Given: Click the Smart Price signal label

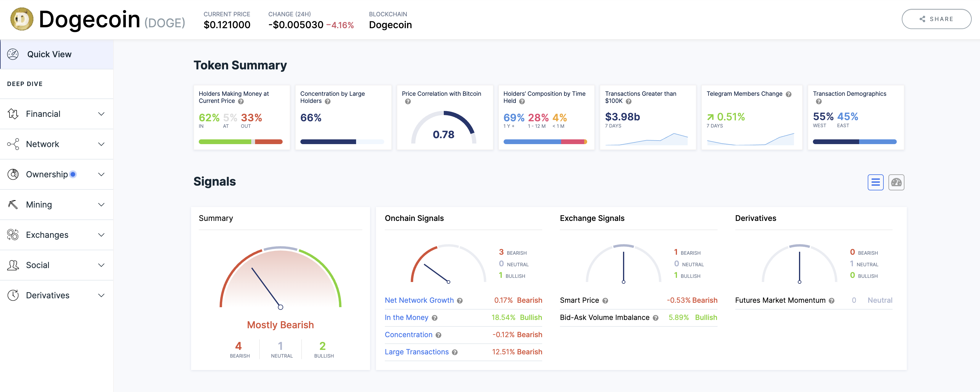Looking at the screenshot, I should point(579,300).
